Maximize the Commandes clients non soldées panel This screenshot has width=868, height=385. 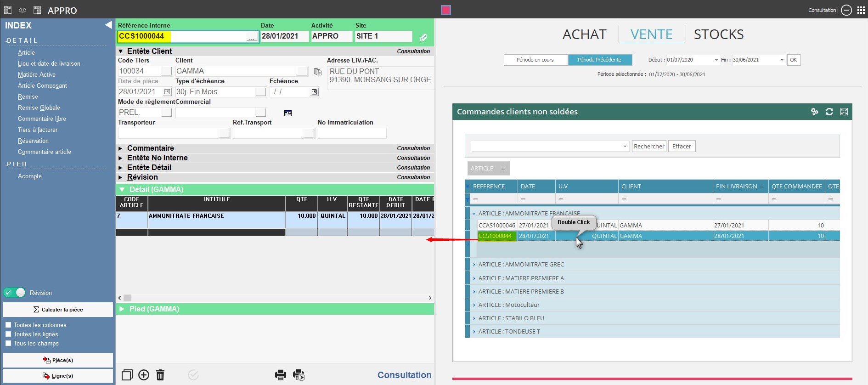[844, 112]
